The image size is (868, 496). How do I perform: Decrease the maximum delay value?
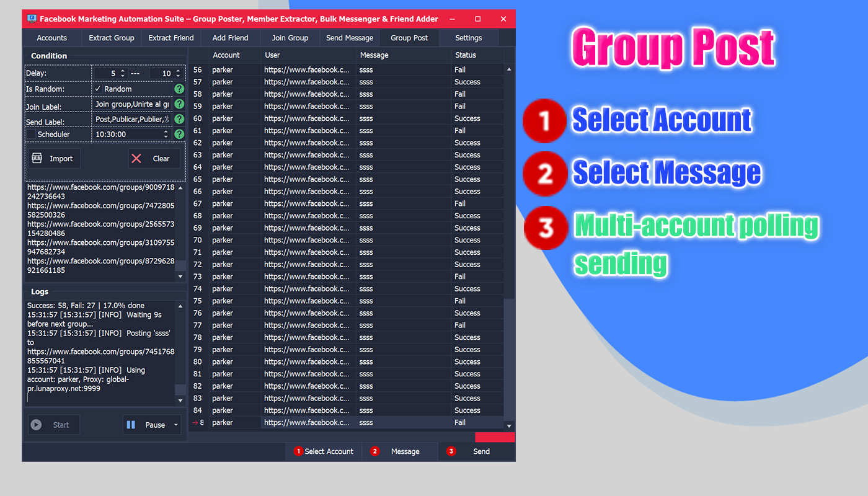click(x=179, y=76)
